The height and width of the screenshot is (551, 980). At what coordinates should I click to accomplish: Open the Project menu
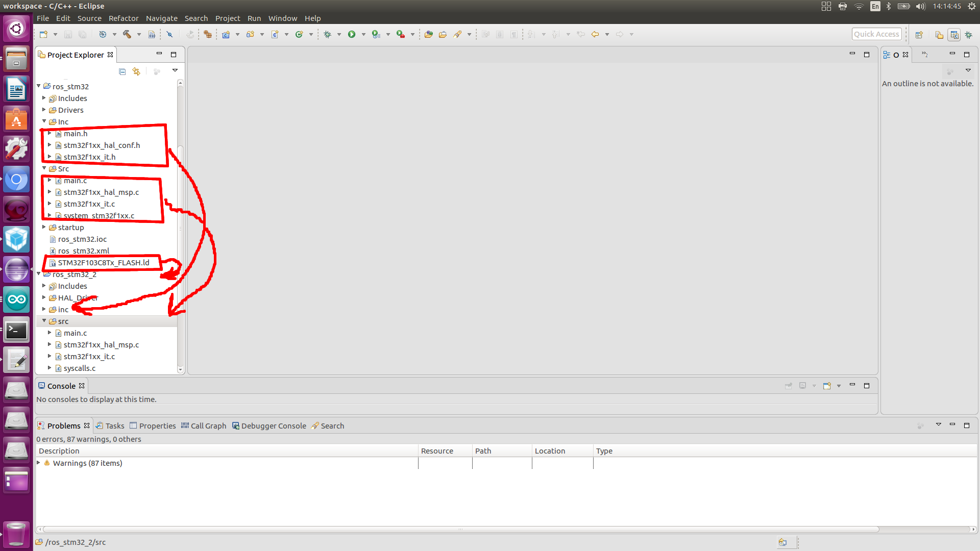228,18
